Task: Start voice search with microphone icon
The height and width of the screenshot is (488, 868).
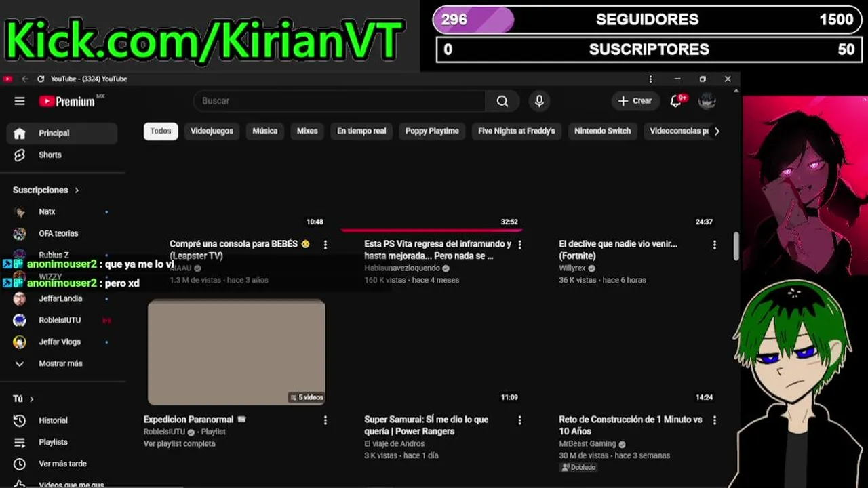Action: click(539, 101)
